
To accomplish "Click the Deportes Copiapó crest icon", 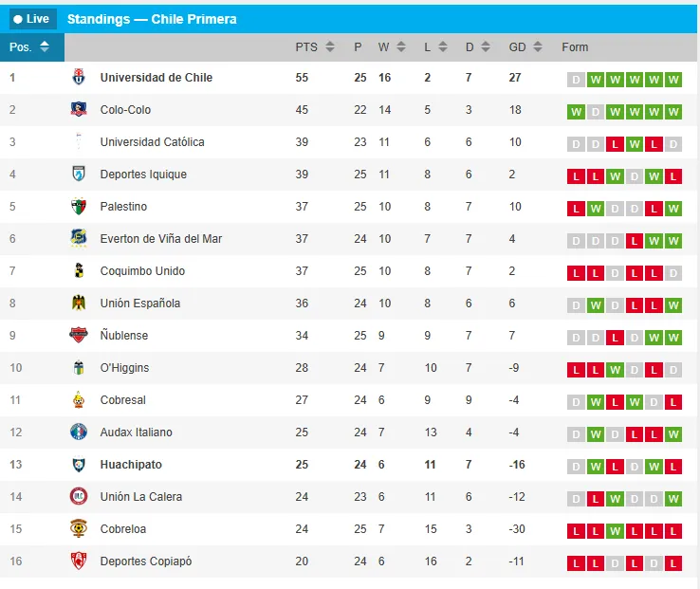I will click(79, 561).
